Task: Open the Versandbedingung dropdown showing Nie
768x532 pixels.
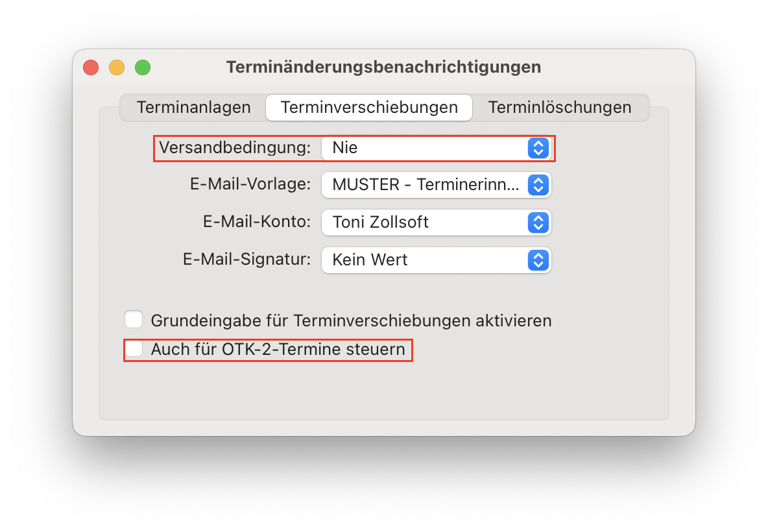Action: (436, 148)
